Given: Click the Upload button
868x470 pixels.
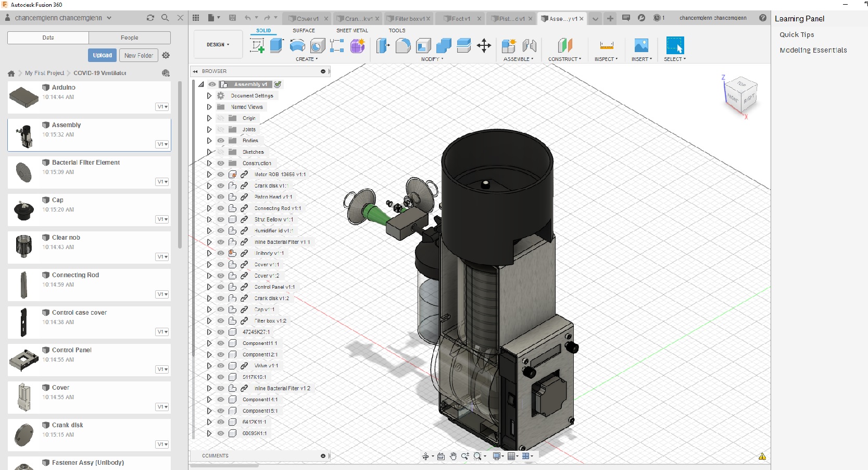Looking at the screenshot, I should [x=102, y=55].
